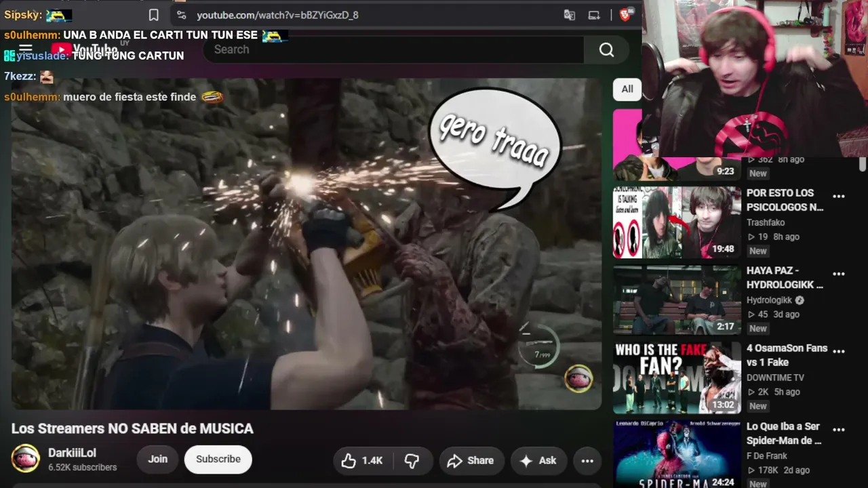Open options for 'HAYA PAZ - HYDROLOGIKK' video
Screen dimensions: 868x488
[x=839, y=274]
